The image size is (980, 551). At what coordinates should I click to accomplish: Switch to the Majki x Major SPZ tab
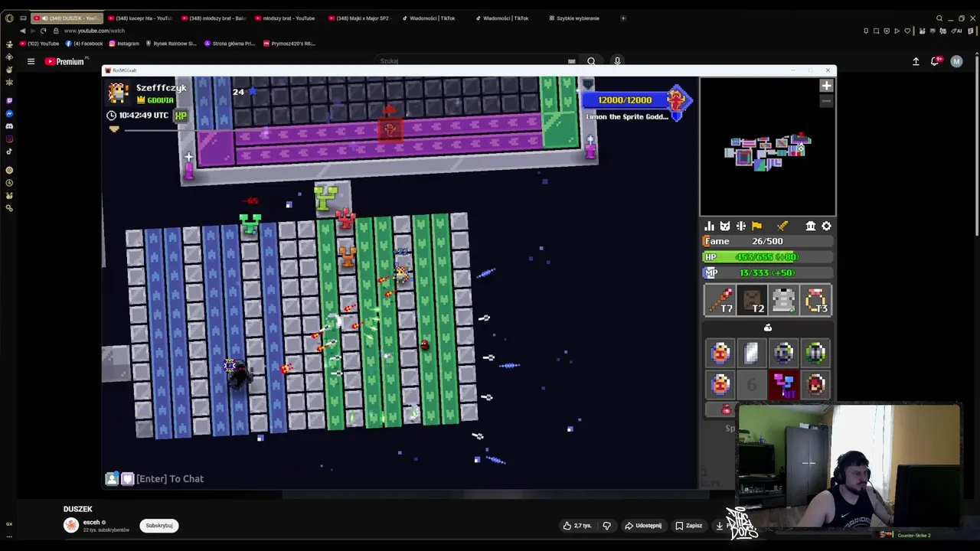click(x=360, y=18)
